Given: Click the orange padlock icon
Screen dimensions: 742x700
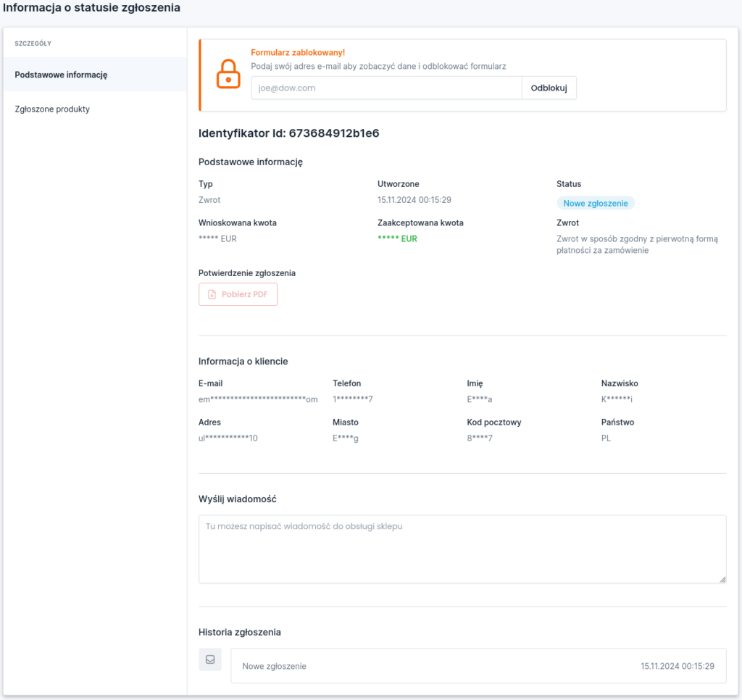Looking at the screenshot, I should tap(228, 74).
